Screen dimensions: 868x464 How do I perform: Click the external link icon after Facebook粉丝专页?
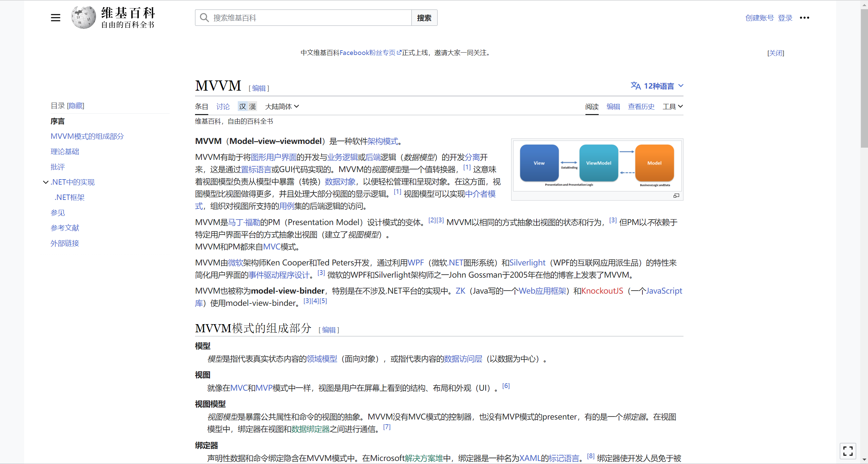coord(399,52)
